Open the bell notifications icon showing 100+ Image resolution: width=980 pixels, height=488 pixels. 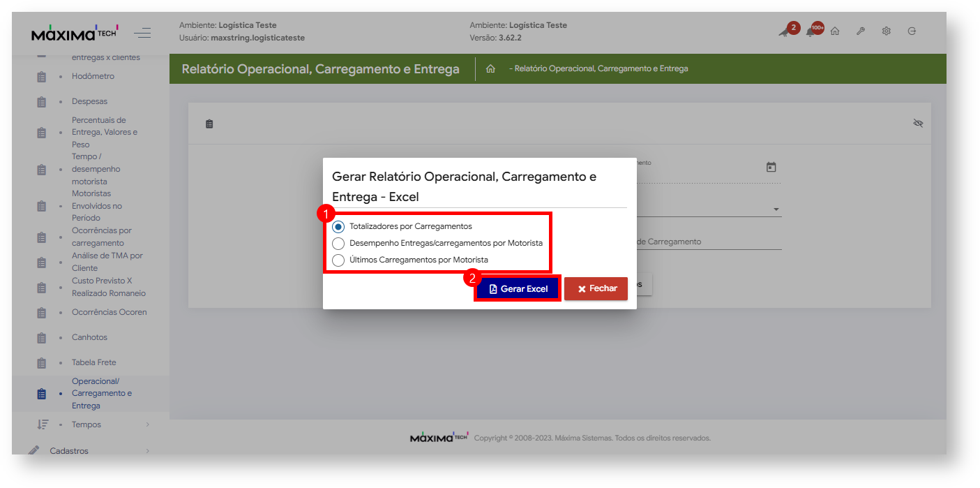[811, 31]
